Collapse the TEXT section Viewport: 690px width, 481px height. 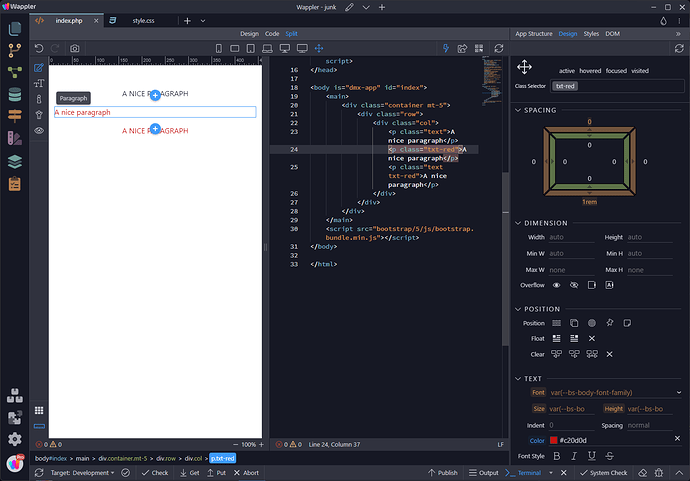518,378
